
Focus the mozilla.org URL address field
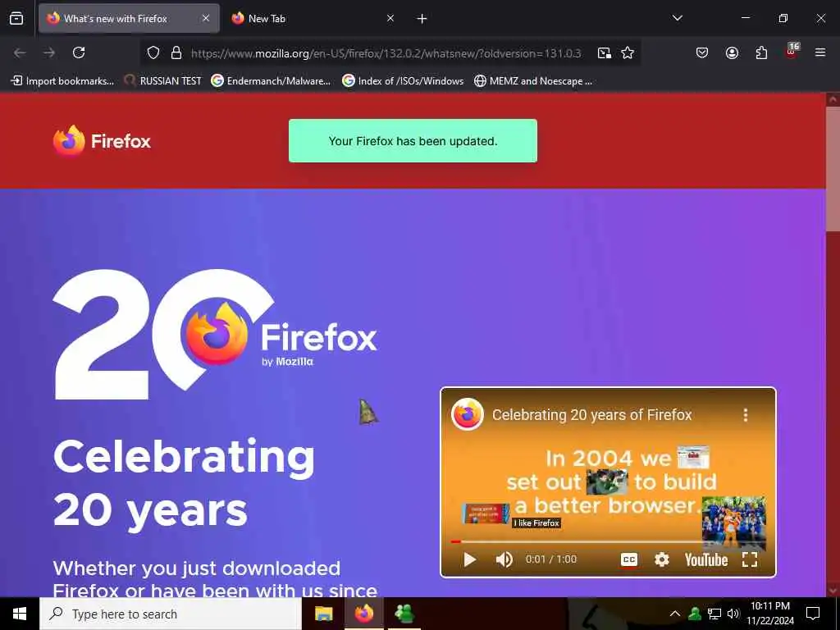tap(386, 53)
